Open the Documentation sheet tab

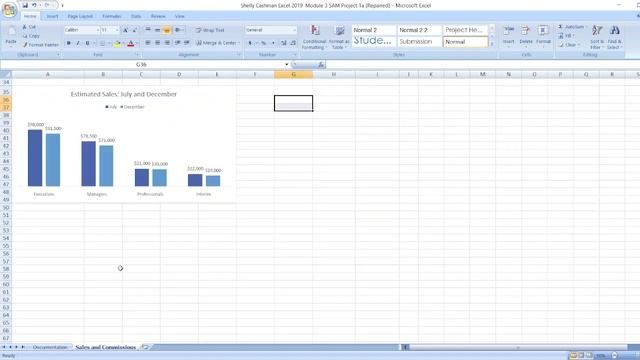click(50, 347)
